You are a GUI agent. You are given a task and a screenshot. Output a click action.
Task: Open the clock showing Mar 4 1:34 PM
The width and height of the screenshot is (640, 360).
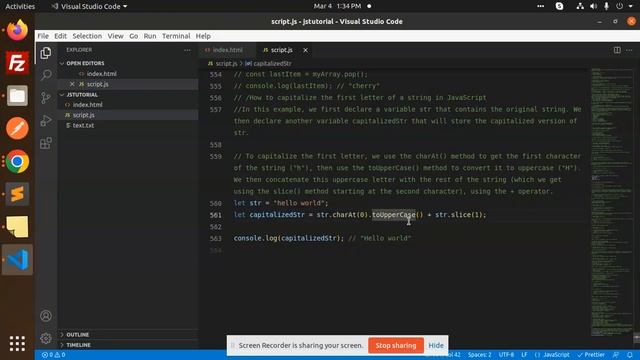point(337,6)
